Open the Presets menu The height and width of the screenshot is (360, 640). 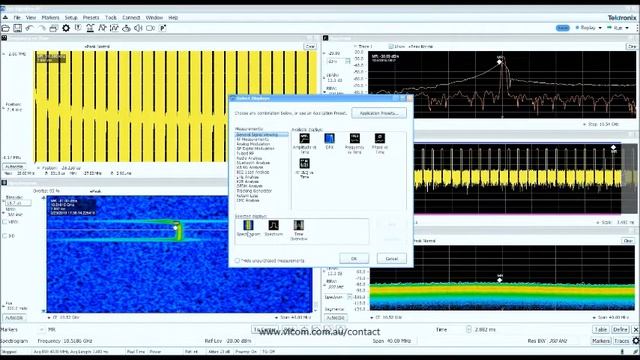click(91, 18)
